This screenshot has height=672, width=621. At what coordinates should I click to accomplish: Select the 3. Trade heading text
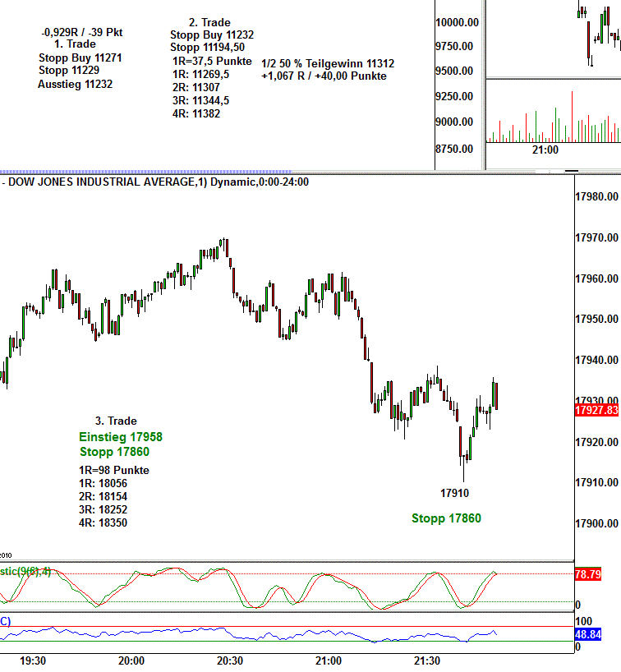(116, 421)
